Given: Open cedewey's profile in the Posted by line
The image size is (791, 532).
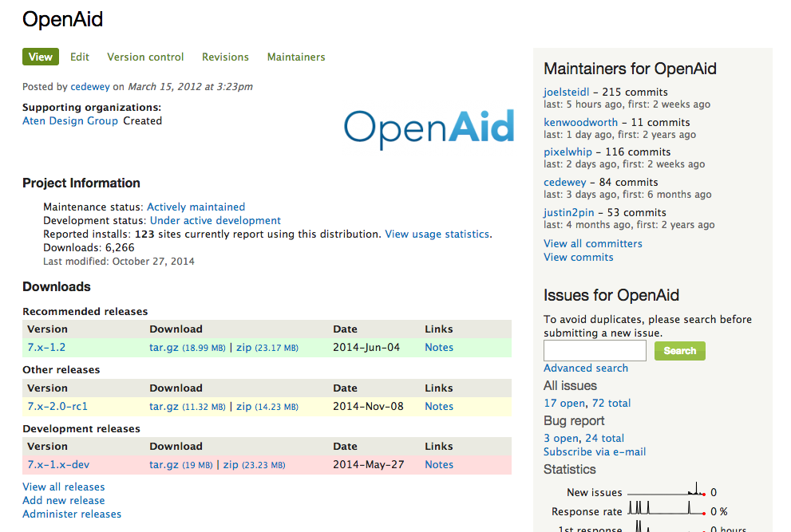Looking at the screenshot, I should pyautogui.click(x=89, y=87).
